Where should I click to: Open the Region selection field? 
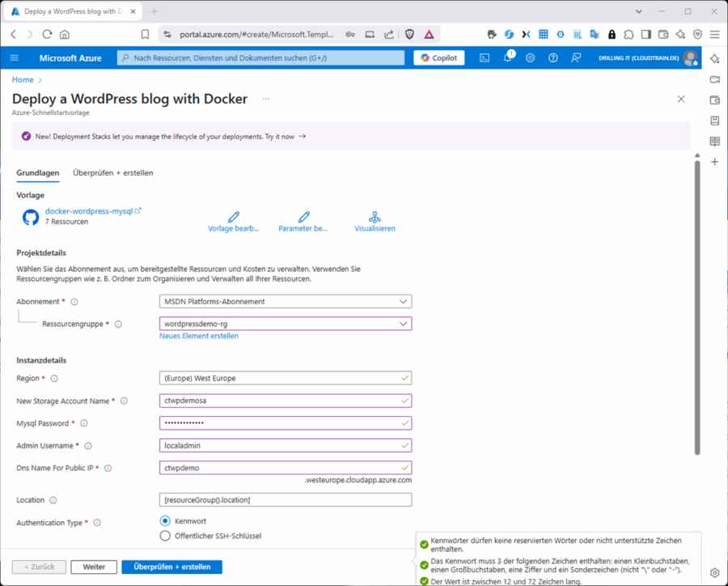tap(285, 378)
